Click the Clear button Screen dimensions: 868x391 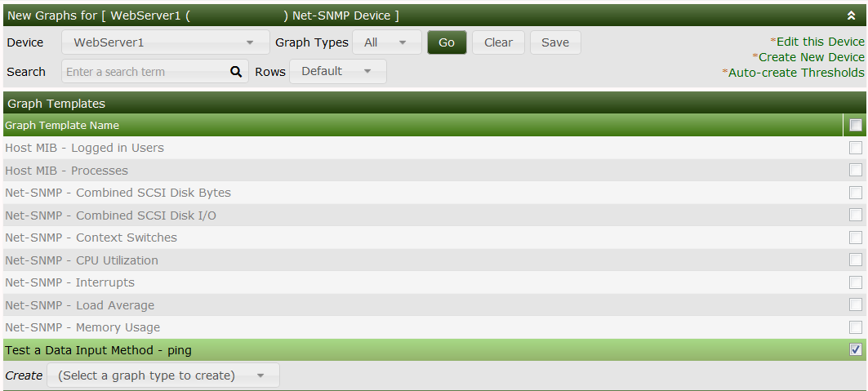tap(498, 42)
